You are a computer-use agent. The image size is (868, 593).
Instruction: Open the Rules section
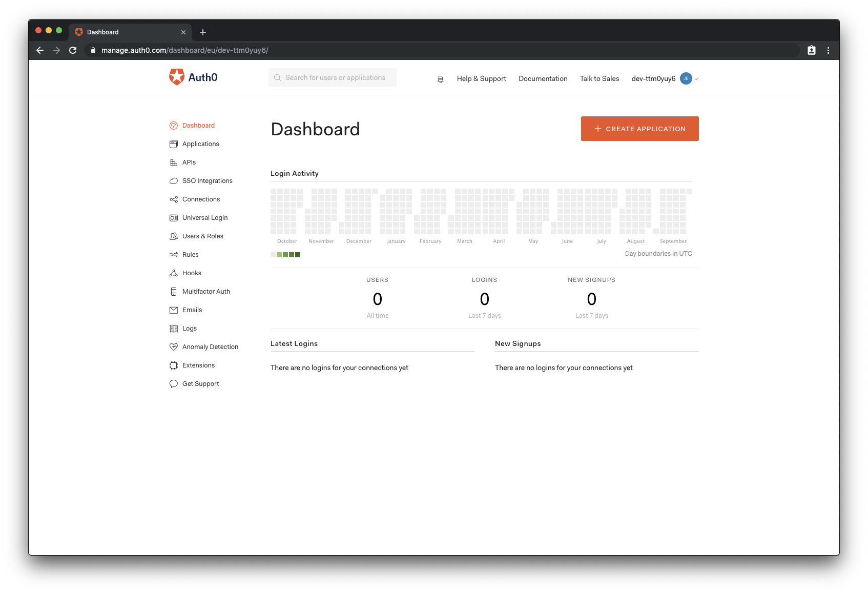pyautogui.click(x=190, y=254)
